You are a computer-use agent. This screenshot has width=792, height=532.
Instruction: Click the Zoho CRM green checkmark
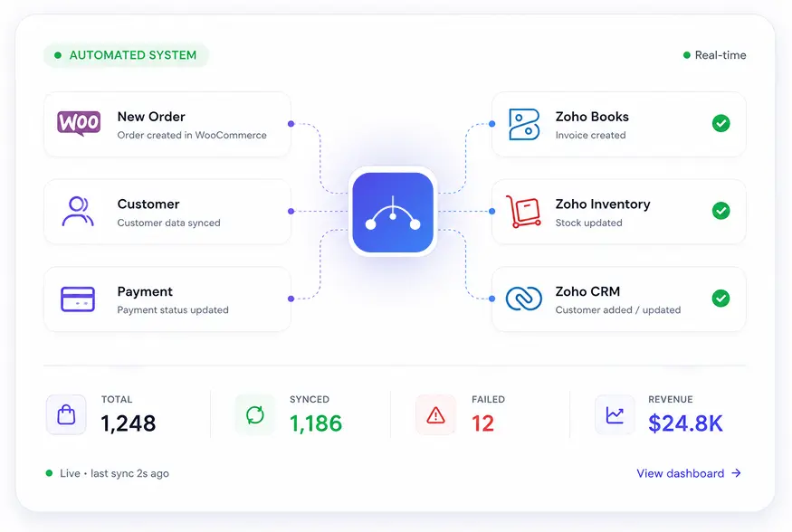tap(720, 299)
